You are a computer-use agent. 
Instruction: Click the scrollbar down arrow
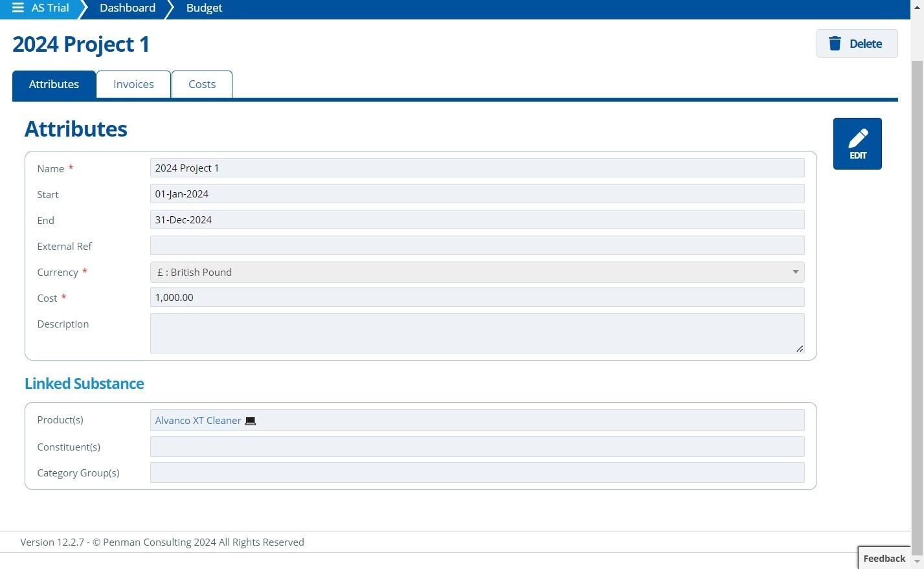[917, 562]
